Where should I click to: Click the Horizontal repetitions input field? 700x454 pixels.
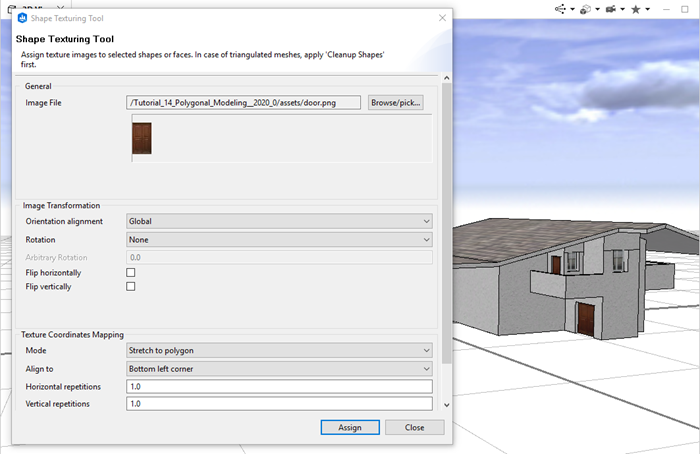(279, 386)
